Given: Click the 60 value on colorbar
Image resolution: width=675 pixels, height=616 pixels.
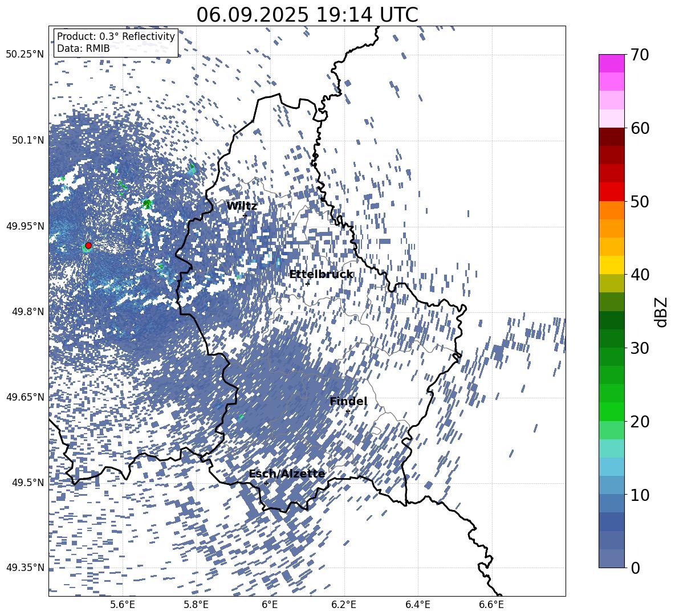Looking at the screenshot, I should (x=640, y=128).
